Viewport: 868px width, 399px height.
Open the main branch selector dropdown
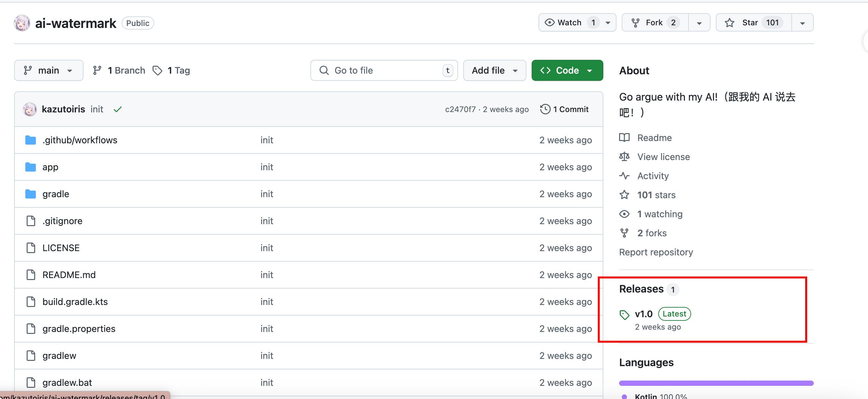49,70
